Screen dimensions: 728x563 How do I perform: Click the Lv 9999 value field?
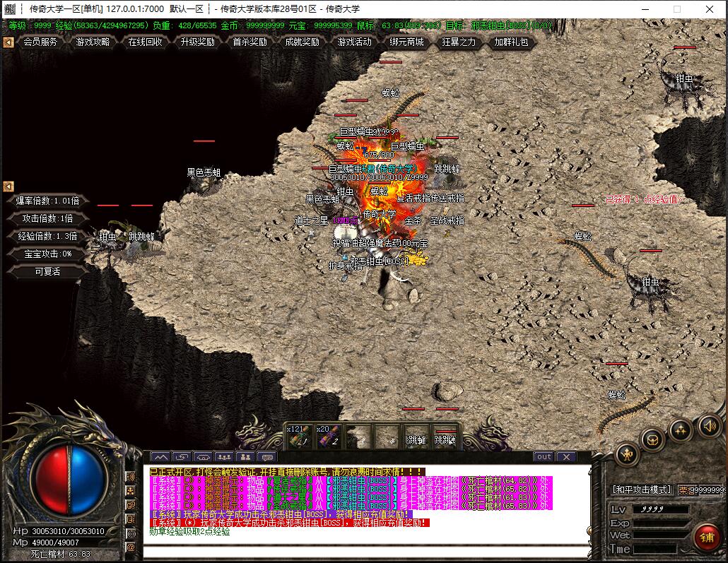659,509
